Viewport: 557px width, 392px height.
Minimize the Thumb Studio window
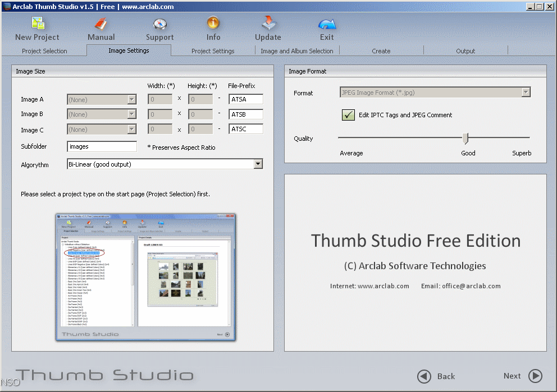pos(530,6)
